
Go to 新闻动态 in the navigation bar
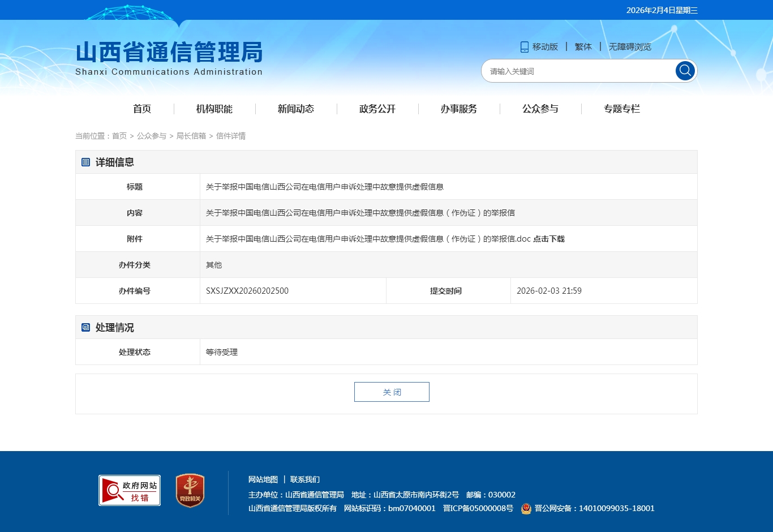(296, 109)
